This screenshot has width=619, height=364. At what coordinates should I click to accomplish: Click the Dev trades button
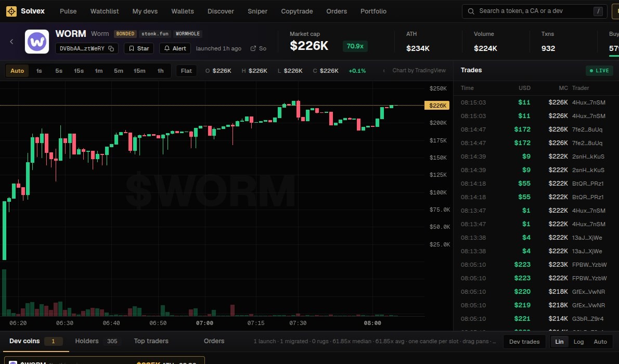pyautogui.click(x=524, y=342)
